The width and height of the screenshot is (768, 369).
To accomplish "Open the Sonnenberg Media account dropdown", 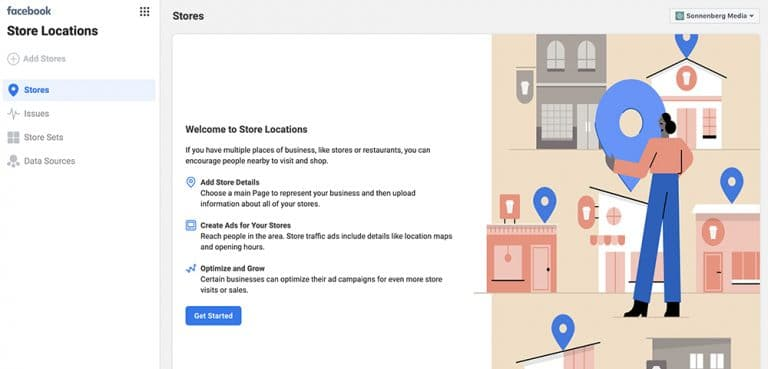I will tap(715, 16).
